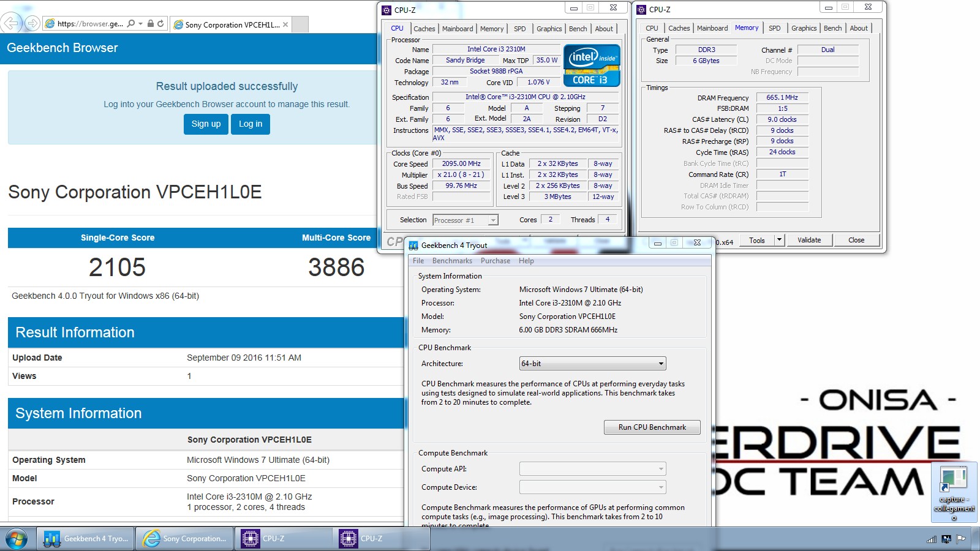This screenshot has width=980, height=551.
Task: Open the Caches tab in left CPU-Z
Action: [x=424, y=29]
